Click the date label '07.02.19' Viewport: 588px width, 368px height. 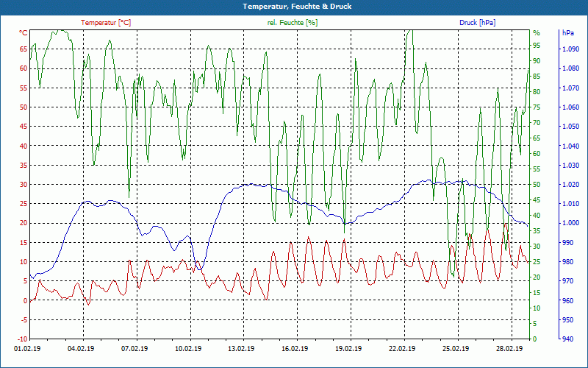coord(135,349)
